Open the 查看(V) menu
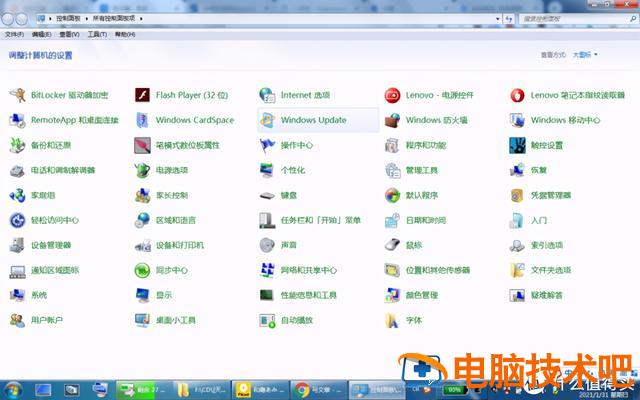This screenshot has width=640, height=400. pos(69,35)
